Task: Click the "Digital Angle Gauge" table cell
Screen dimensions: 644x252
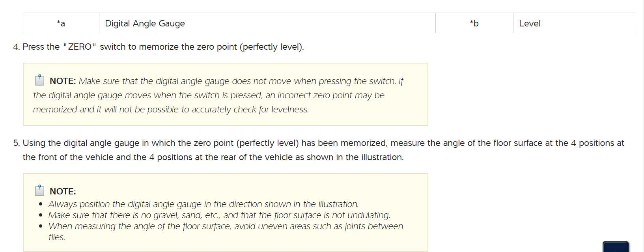Action: [x=145, y=23]
